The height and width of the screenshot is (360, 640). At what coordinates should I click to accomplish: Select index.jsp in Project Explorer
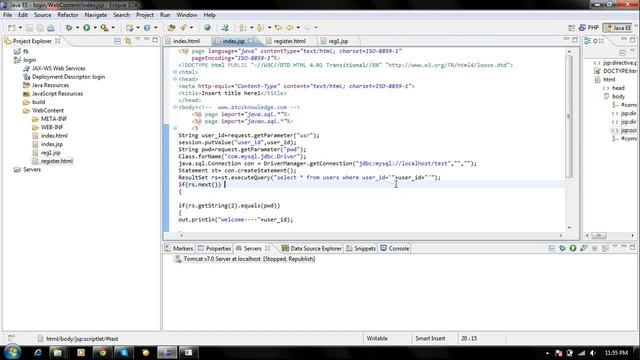[x=51, y=144]
